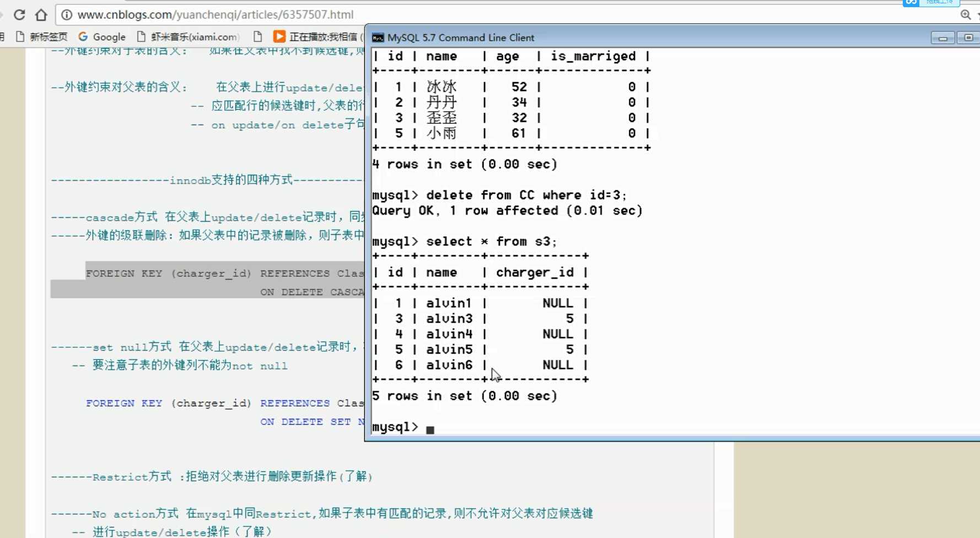The image size is (980, 538).
Task: Click the alvin1 cell
Action: pyautogui.click(x=449, y=303)
